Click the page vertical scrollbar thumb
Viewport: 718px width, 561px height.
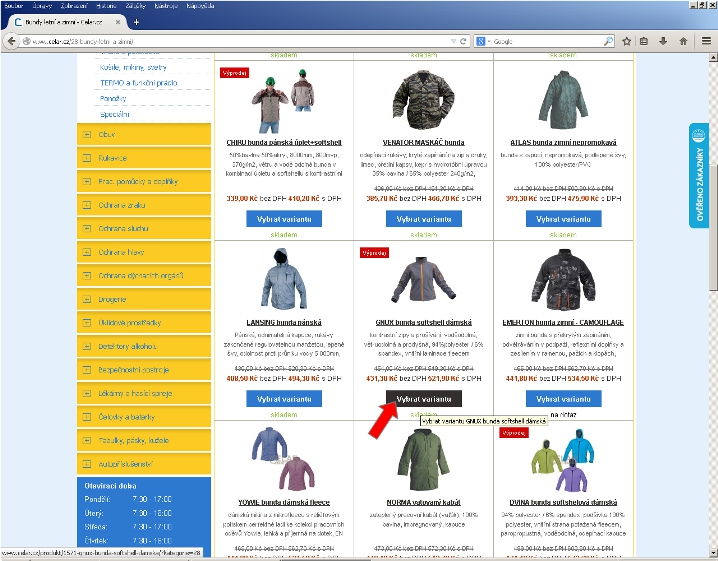coord(713,227)
